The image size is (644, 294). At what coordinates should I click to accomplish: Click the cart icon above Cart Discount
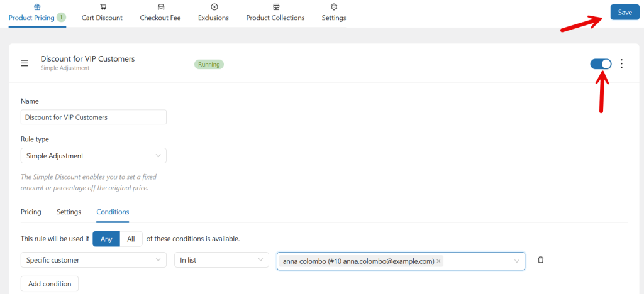[x=103, y=7]
